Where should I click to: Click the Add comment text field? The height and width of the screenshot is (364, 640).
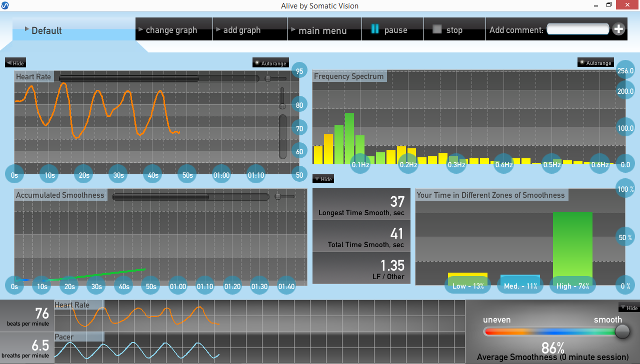pos(577,29)
